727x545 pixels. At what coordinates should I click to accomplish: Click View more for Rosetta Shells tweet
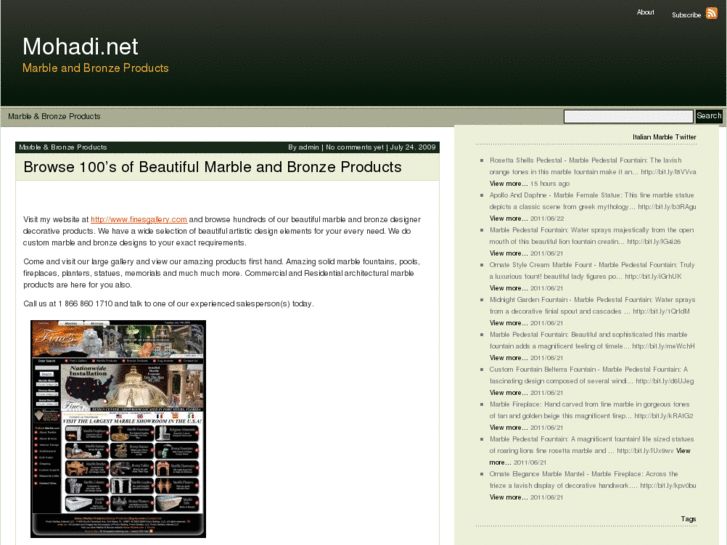pos(509,184)
